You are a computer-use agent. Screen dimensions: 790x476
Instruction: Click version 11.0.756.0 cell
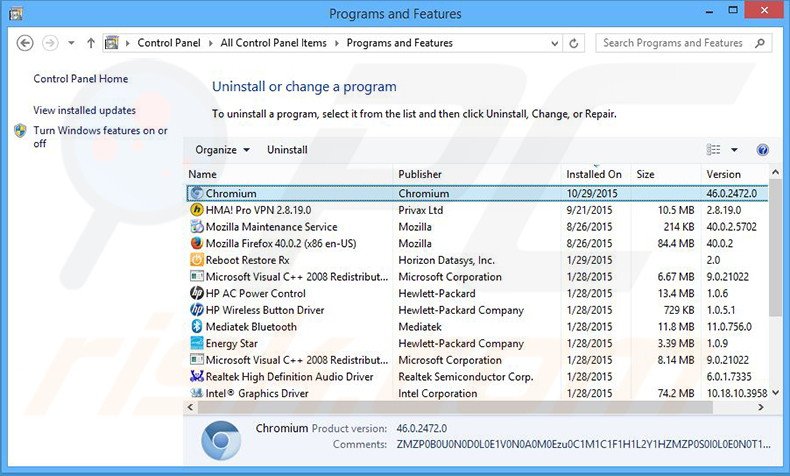coord(729,326)
